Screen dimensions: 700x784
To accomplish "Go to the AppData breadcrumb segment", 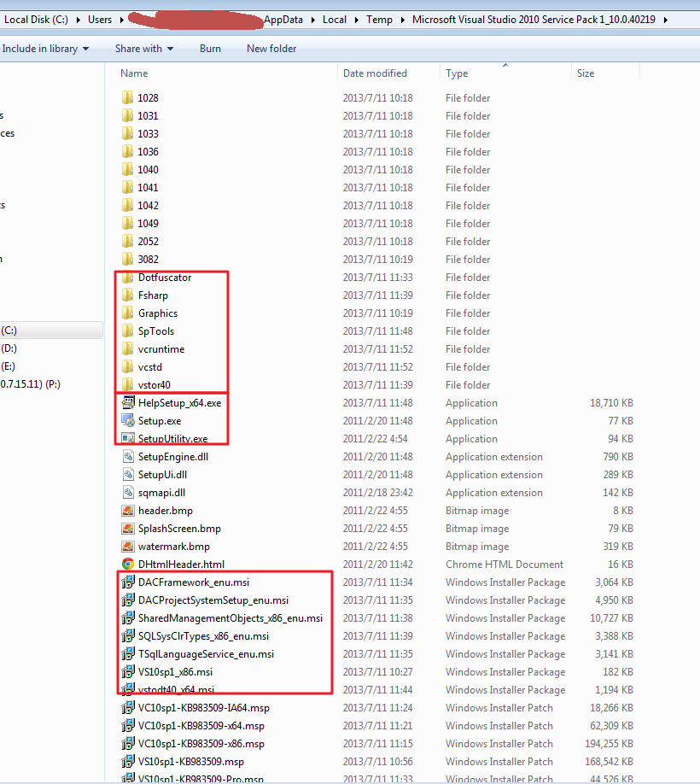I will tap(283, 20).
